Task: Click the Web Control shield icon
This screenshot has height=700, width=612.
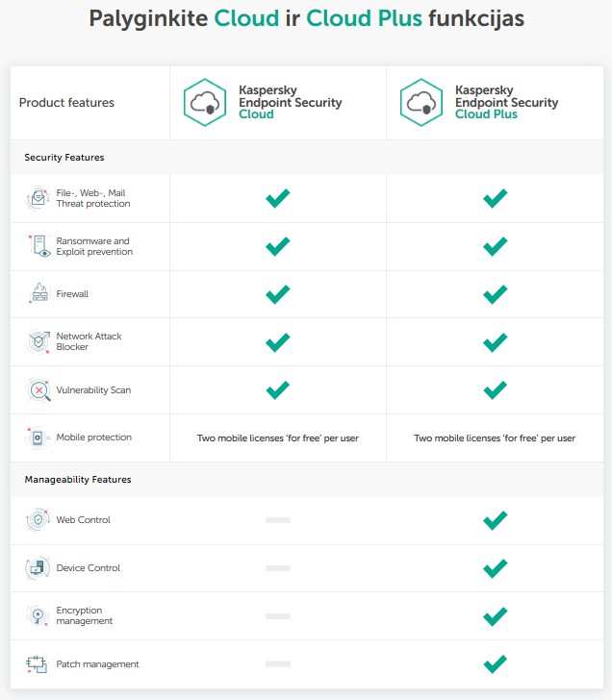Action: (x=38, y=519)
